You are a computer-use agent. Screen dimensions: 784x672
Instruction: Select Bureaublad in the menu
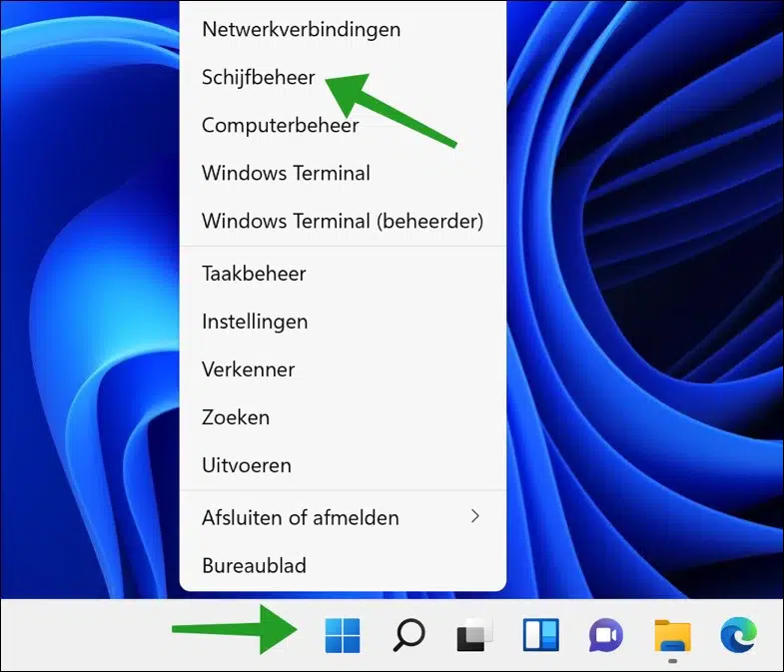tap(343, 566)
